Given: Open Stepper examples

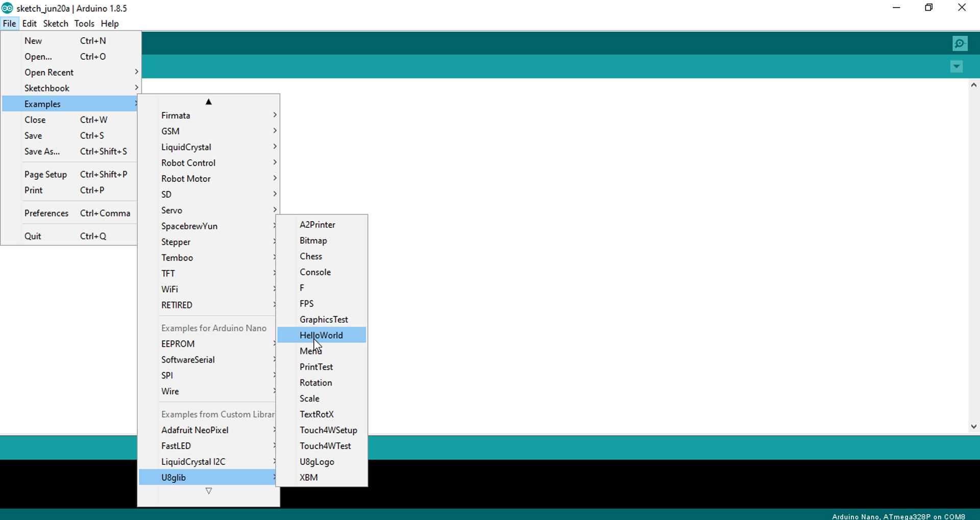Looking at the screenshot, I should [x=207, y=242].
